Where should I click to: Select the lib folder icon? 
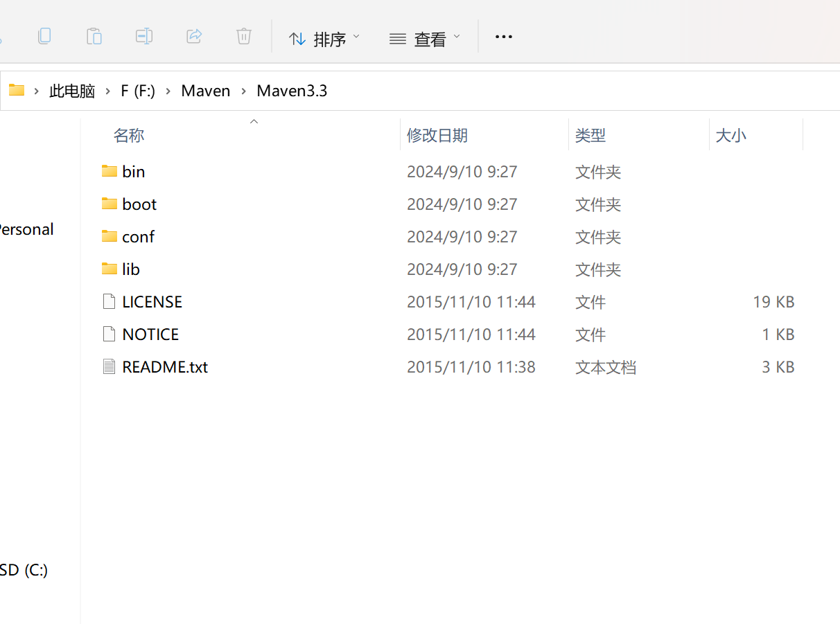click(109, 268)
